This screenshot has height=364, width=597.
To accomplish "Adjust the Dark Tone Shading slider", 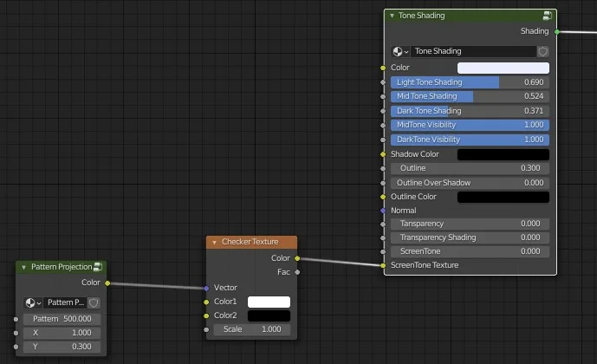I will click(470, 111).
